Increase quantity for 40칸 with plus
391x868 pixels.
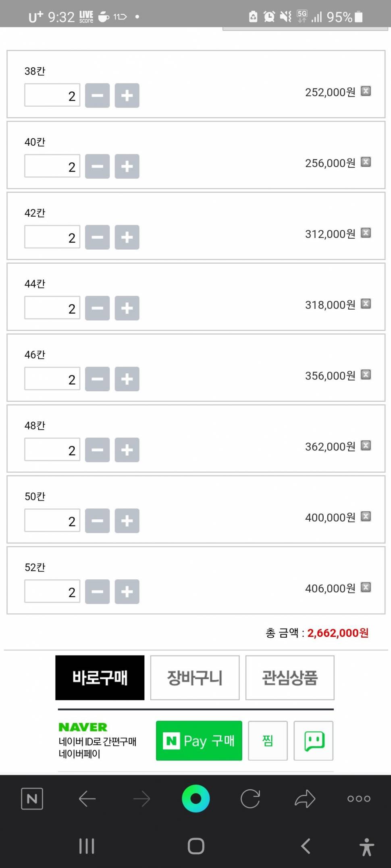[127, 166]
